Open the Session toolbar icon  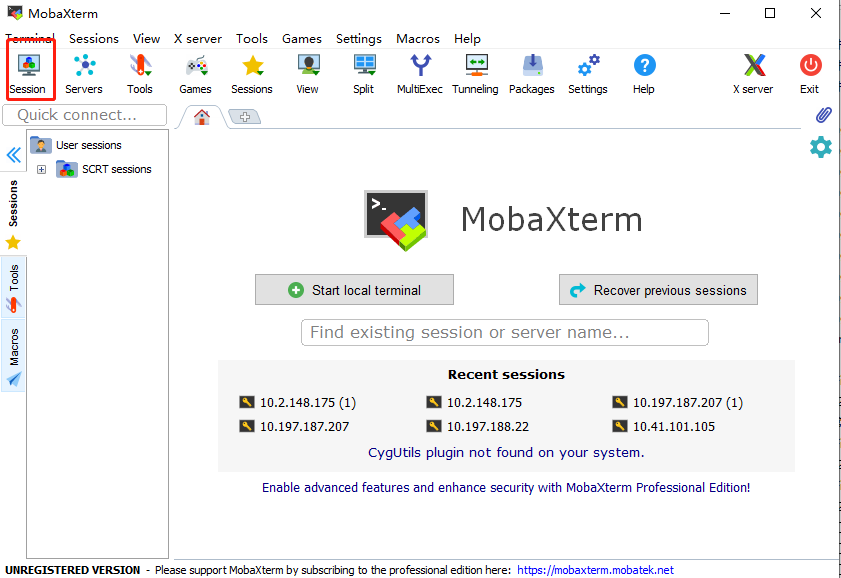tap(28, 73)
